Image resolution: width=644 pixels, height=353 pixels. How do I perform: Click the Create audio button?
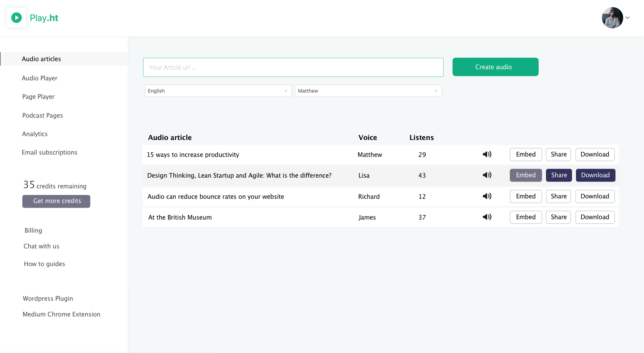point(495,67)
